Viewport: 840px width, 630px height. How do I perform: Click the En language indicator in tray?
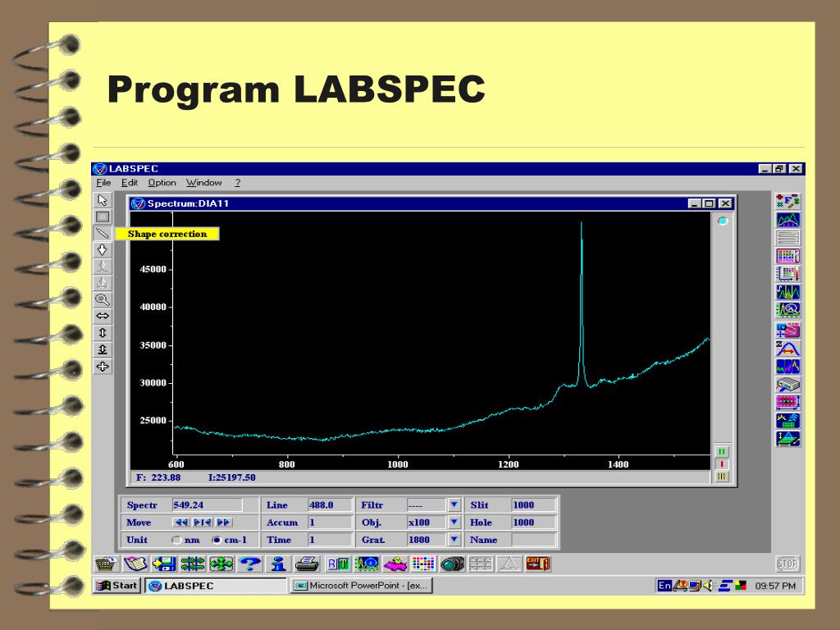click(664, 586)
